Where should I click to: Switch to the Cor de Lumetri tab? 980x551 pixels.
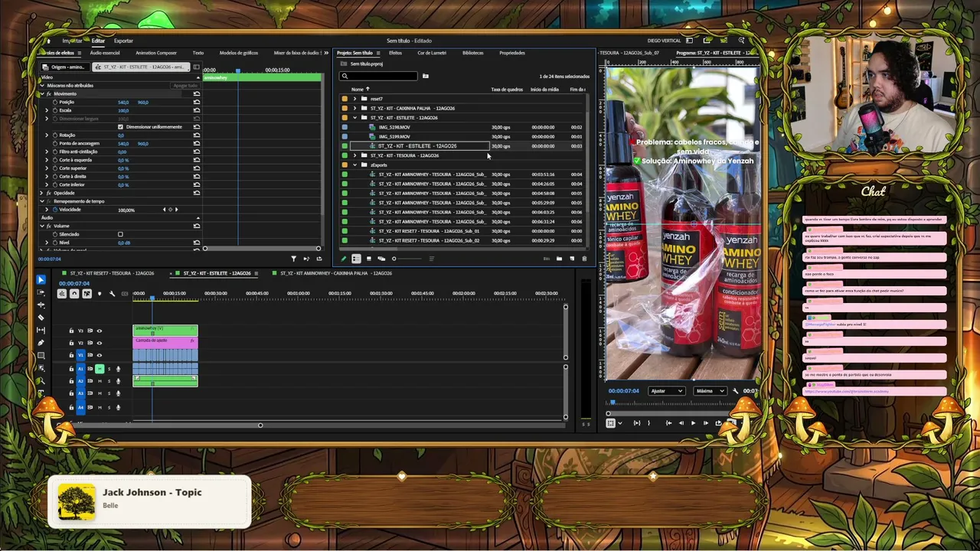432,53
